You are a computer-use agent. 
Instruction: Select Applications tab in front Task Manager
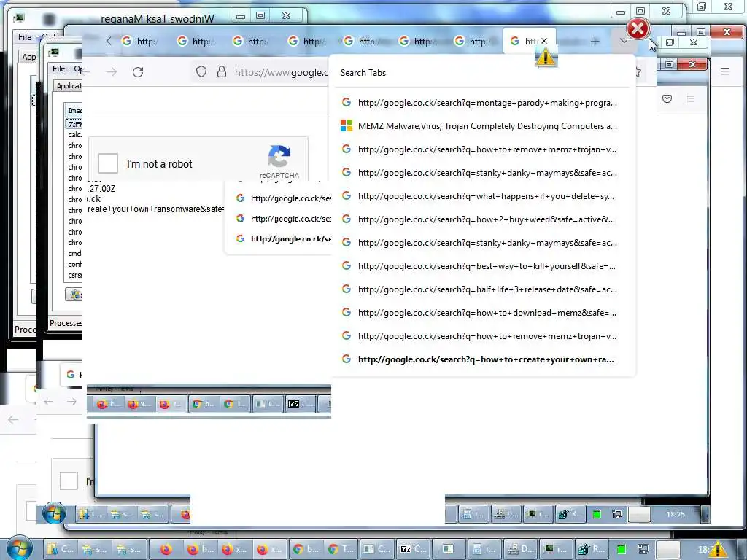[68, 86]
